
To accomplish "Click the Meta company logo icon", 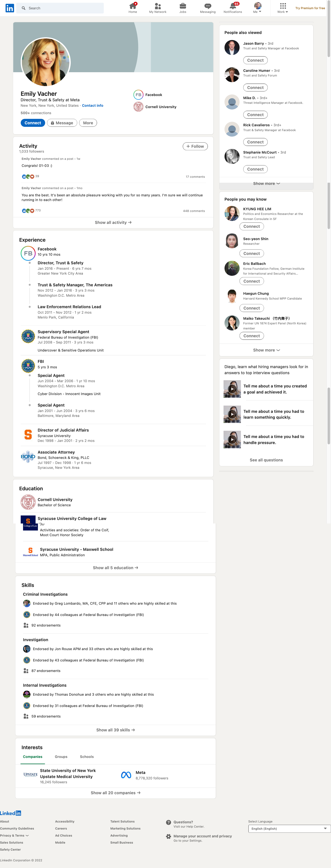I will [x=126, y=775].
